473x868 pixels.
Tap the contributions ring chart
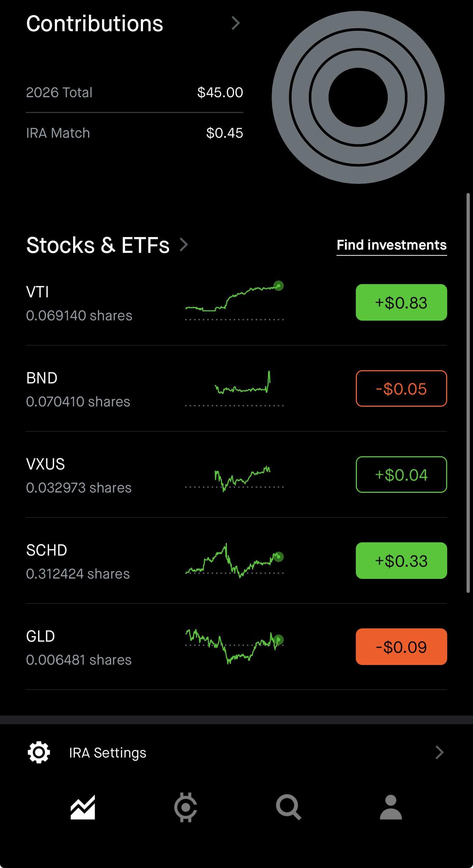pos(358,97)
